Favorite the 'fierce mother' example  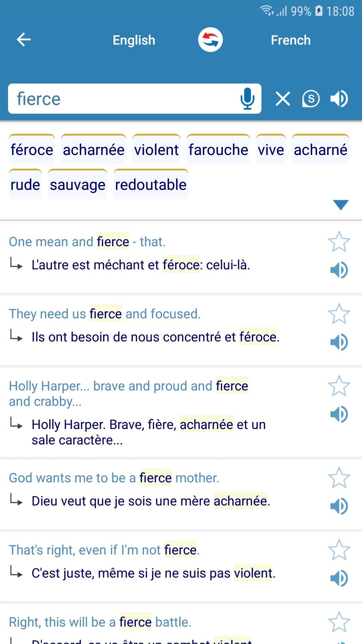tap(339, 479)
